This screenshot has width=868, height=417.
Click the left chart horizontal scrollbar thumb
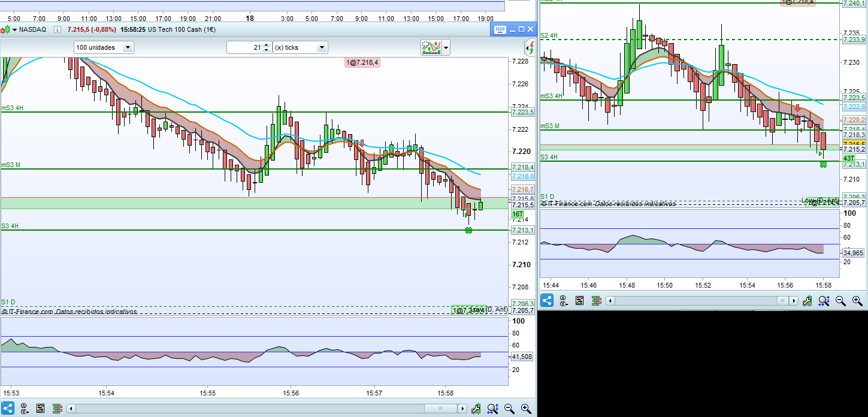coord(440,409)
